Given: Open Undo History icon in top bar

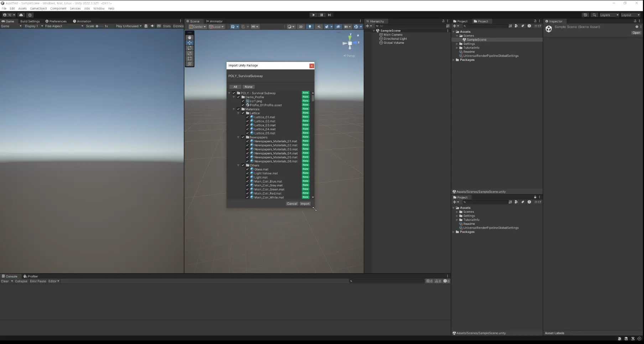Looking at the screenshot, I should pyautogui.click(x=585, y=15).
